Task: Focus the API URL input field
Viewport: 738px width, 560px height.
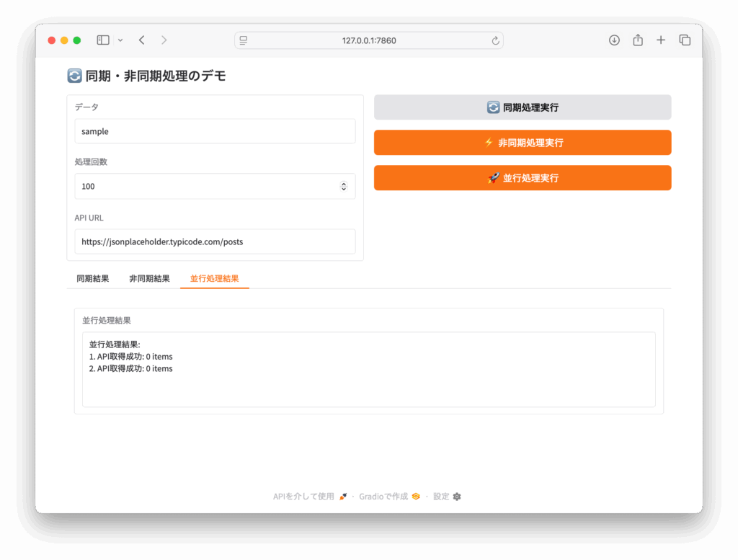Action: click(215, 242)
